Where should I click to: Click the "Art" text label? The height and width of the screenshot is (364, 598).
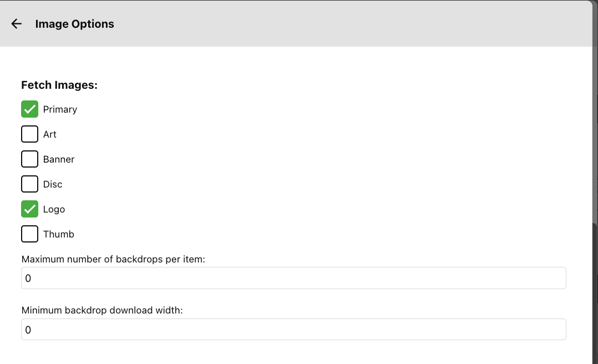pyautogui.click(x=50, y=134)
